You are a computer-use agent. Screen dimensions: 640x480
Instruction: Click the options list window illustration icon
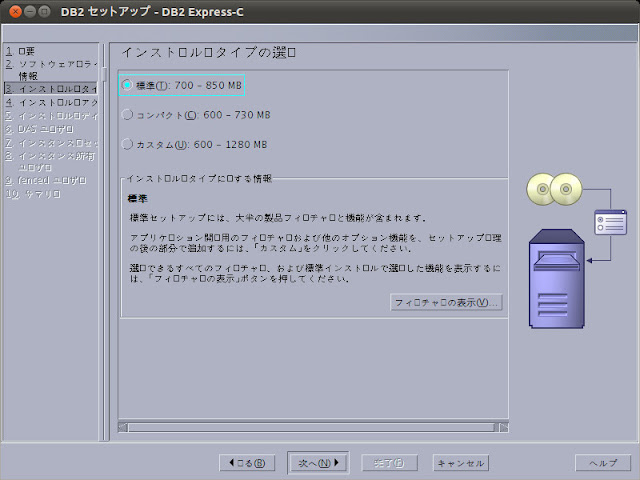click(611, 222)
